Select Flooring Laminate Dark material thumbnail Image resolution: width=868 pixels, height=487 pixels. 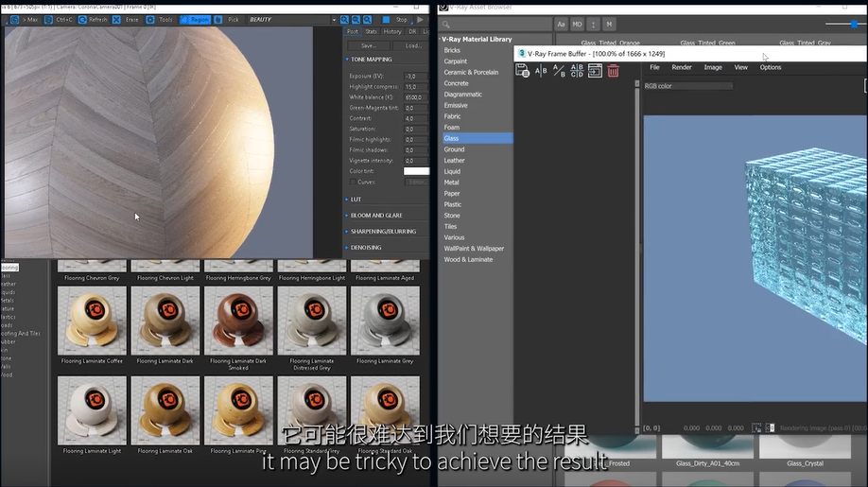point(165,321)
